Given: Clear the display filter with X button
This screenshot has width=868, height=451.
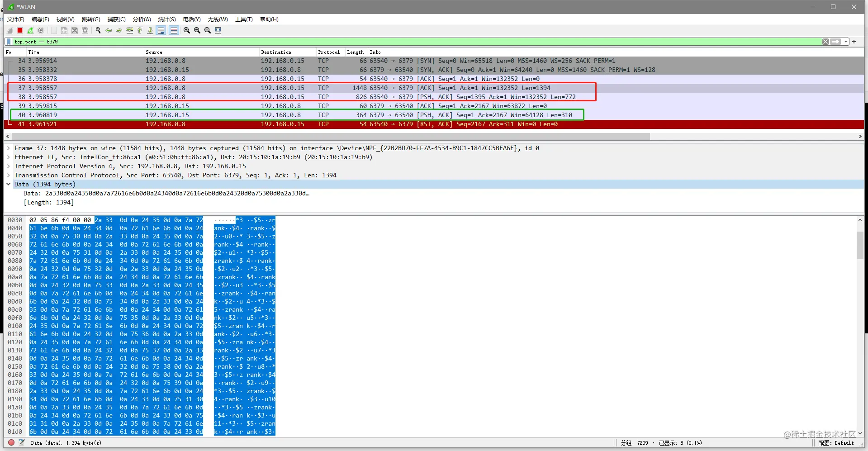Looking at the screenshot, I should click(x=825, y=42).
